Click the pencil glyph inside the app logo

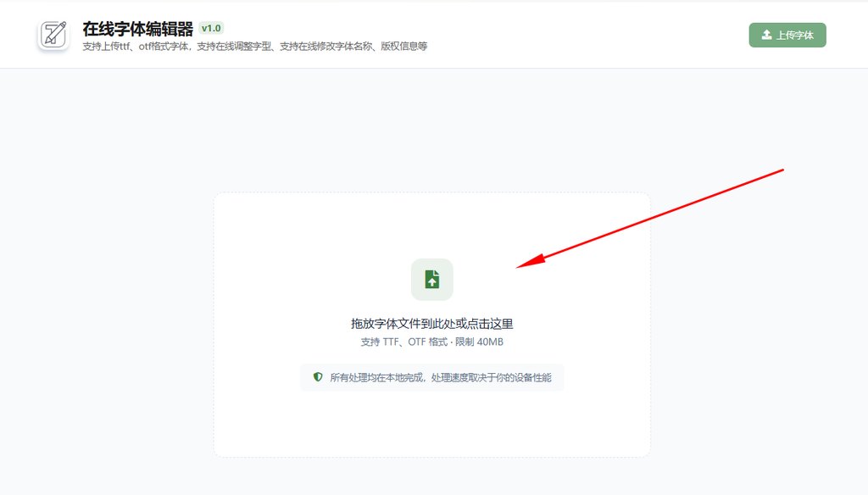click(53, 32)
